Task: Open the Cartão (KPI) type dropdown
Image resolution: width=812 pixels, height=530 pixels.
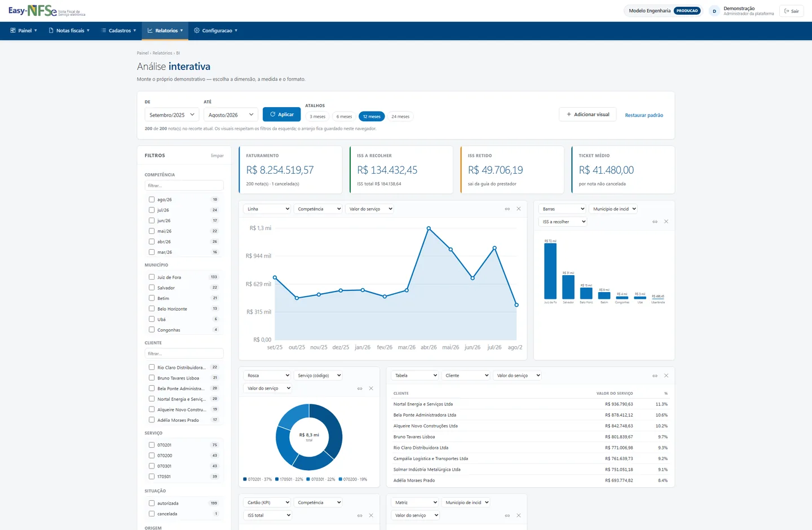Action: coord(267,502)
